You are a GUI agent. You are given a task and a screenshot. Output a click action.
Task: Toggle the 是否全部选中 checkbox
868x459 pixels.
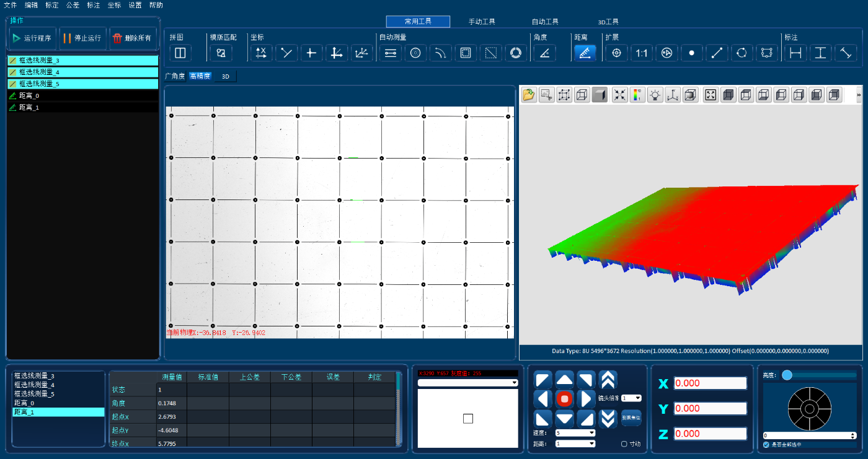point(766,445)
